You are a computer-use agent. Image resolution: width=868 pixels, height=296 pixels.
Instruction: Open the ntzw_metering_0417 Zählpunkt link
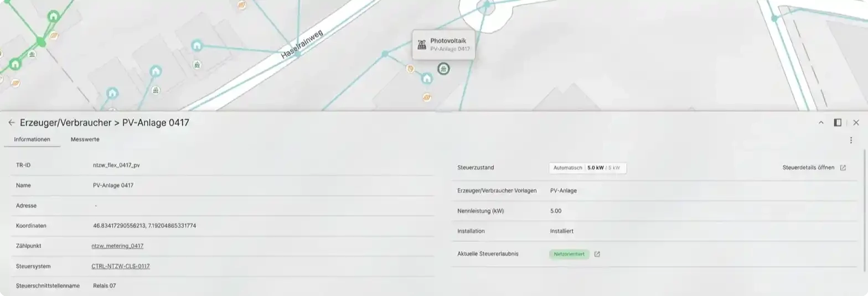(x=117, y=246)
